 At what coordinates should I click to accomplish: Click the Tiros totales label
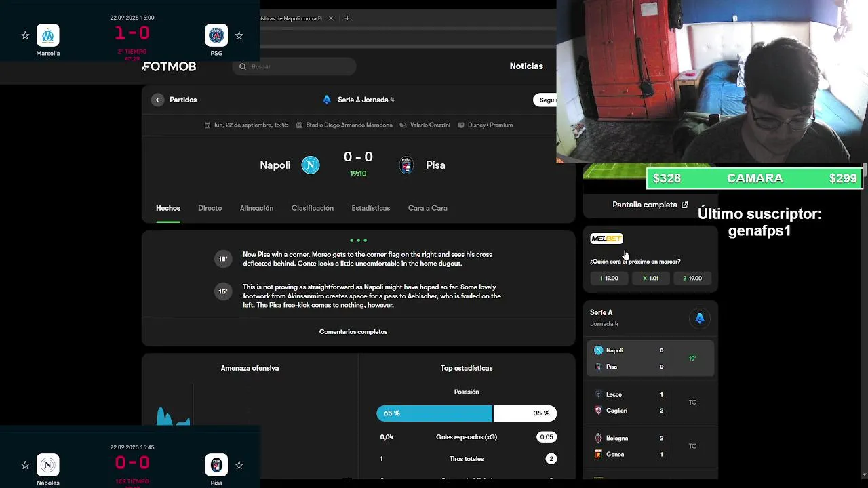(467, 459)
